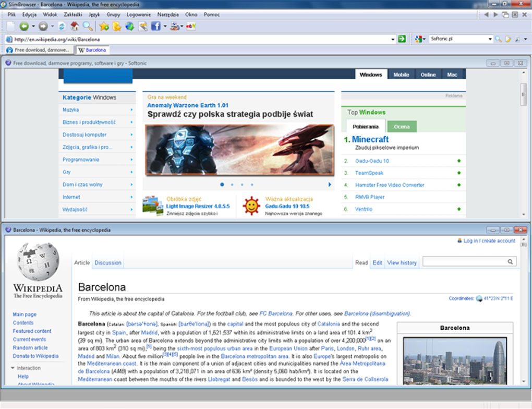This screenshot has width=532, height=409.
Task: Click the cascade windows icon in menu bar
Action: point(505,15)
